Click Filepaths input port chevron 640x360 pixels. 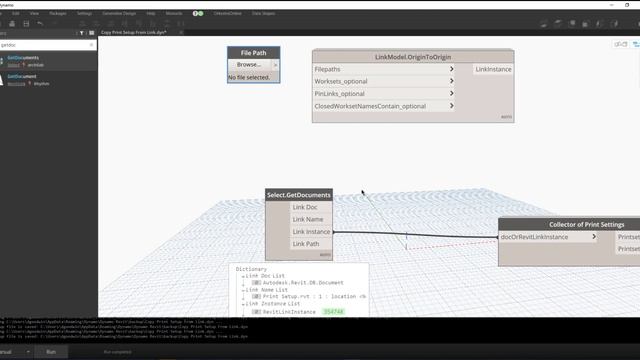(x=451, y=69)
